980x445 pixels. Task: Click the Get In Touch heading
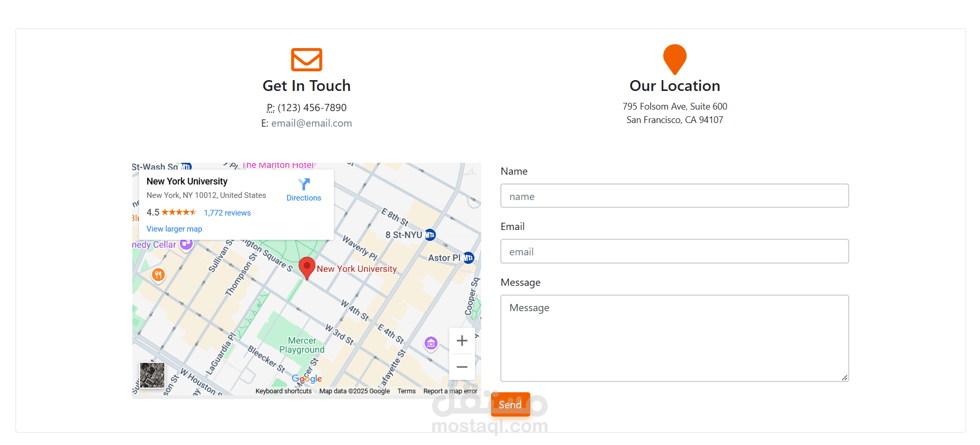coord(307,86)
